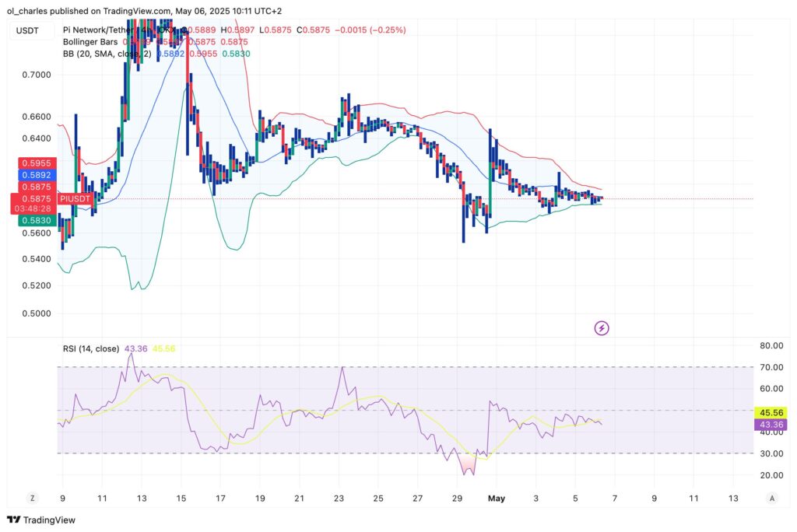Click the purple lightning bolt event icon

[x=602, y=328]
